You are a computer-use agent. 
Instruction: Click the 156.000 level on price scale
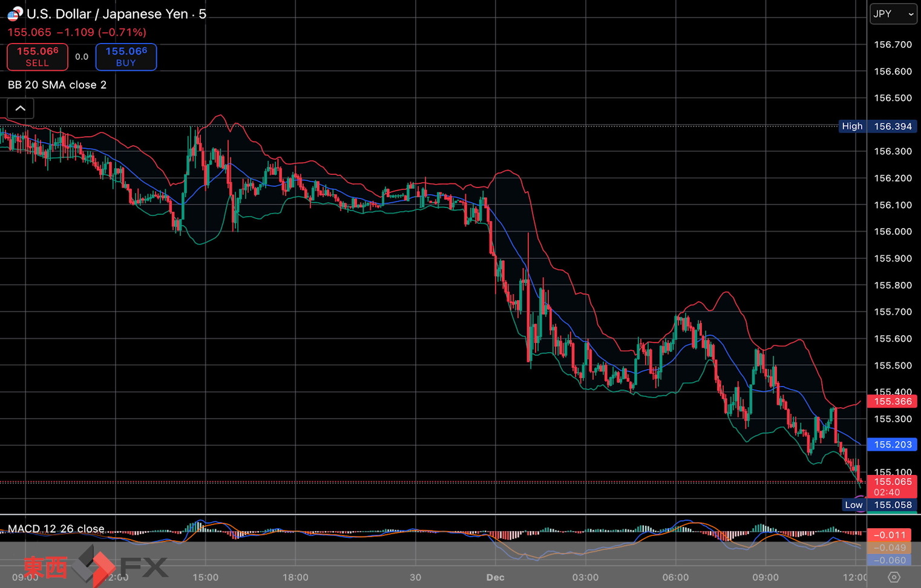point(893,232)
